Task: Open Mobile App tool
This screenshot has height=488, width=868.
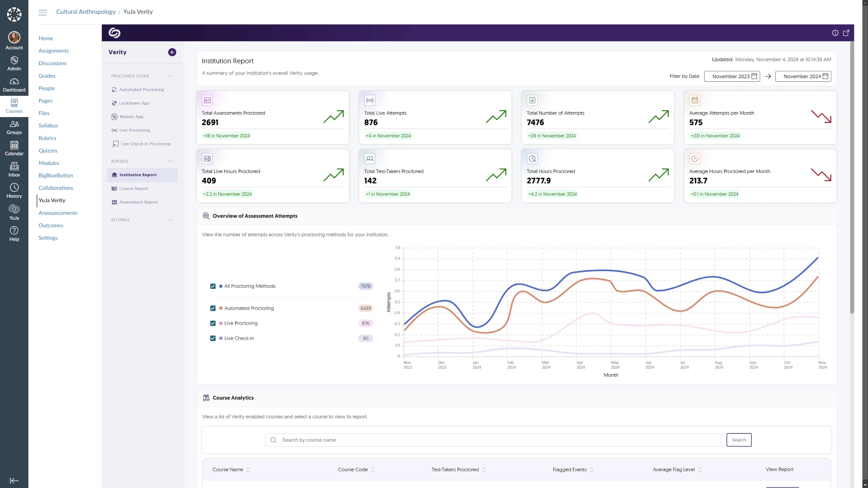Action: coord(127,117)
